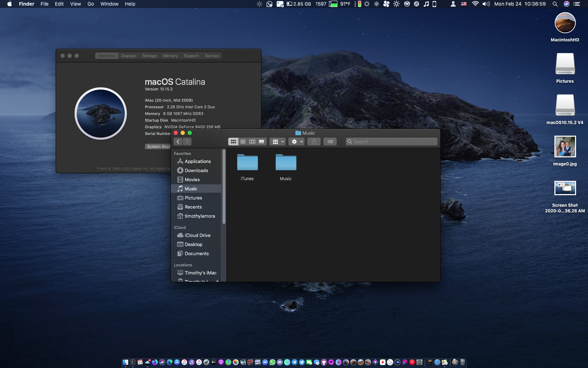Click the Finder sidebar scrollbar
The height and width of the screenshot is (368, 588).
pos(224,187)
